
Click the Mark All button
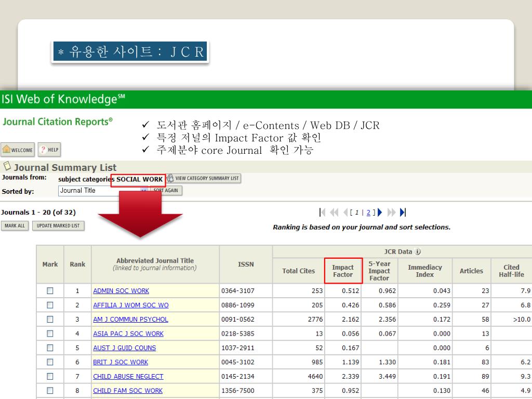(x=15, y=225)
